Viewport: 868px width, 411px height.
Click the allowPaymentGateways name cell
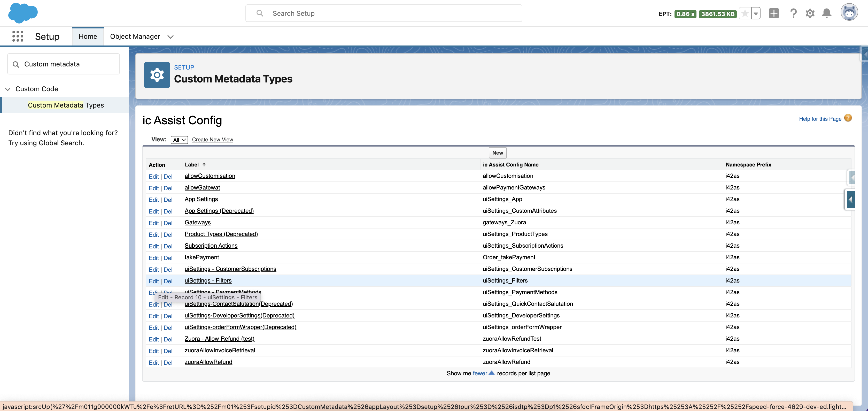tap(514, 187)
